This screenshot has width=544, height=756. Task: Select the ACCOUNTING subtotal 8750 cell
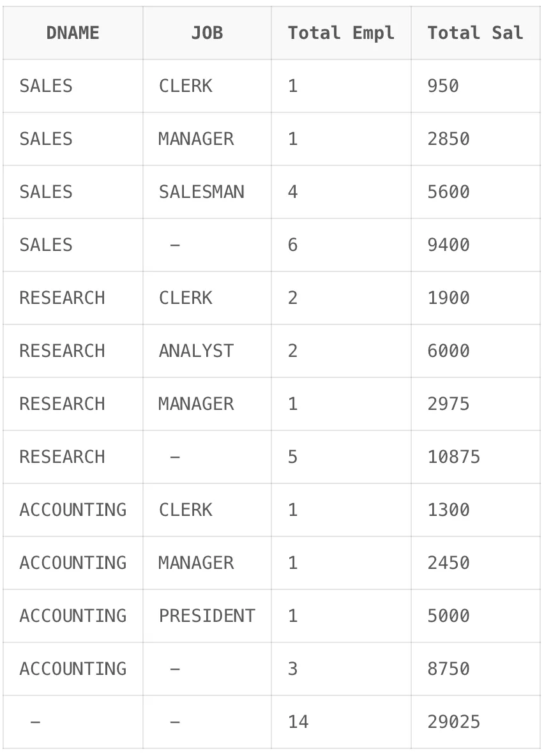[x=476, y=669]
